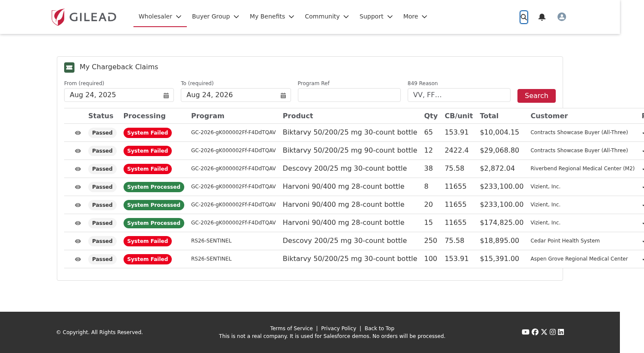
Task: Click eye icon for Descovy quantity 38 row
Action: tap(78, 169)
